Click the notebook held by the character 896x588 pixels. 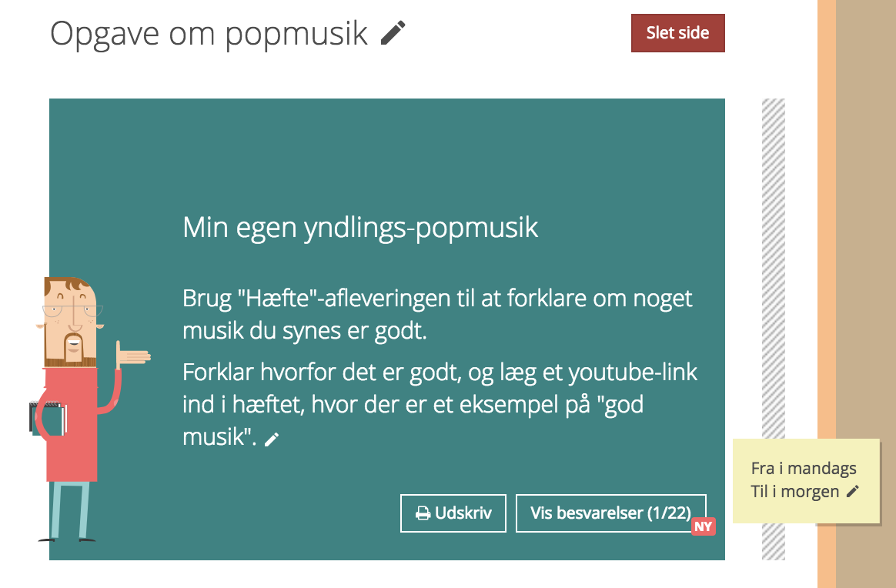tap(45, 418)
